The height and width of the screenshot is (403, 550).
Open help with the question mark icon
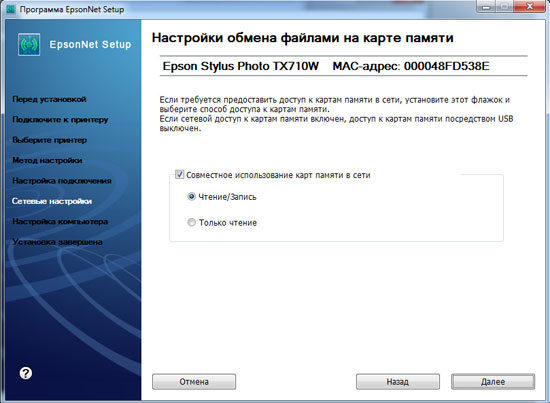26,373
